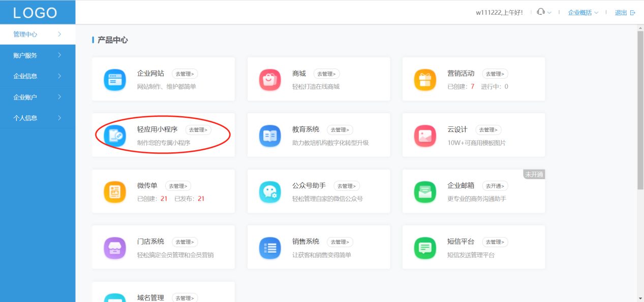Screen dimensions: 644x302
Task: Open the 门店系统 suitcase icon
Action: (114, 248)
